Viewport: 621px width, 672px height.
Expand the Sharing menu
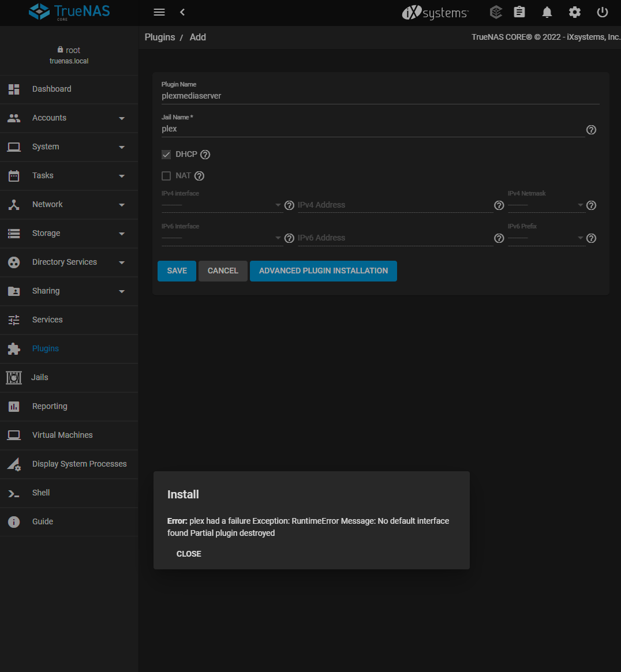click(69, 291)
